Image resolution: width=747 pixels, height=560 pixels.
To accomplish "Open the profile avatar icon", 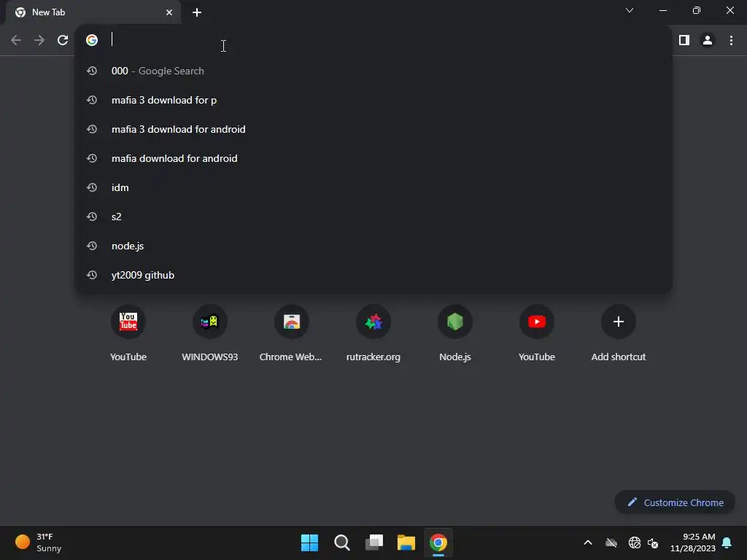I will (708, 40).
